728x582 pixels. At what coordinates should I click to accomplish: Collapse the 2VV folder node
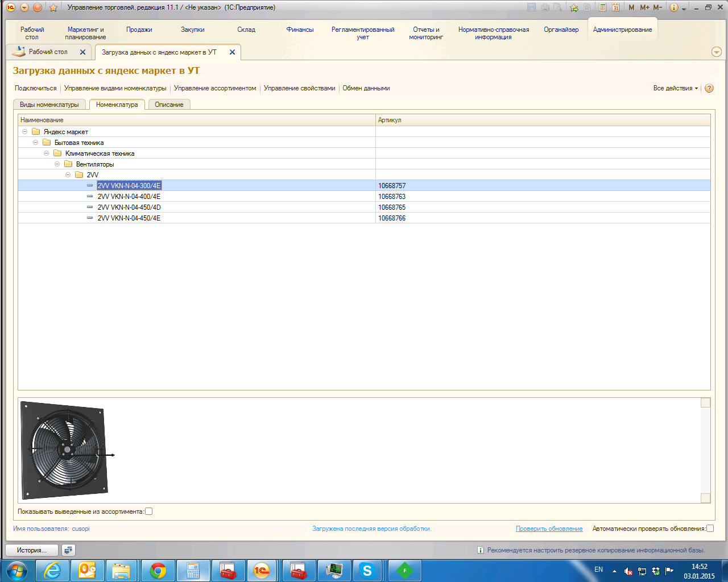click(x=68, y=175)
